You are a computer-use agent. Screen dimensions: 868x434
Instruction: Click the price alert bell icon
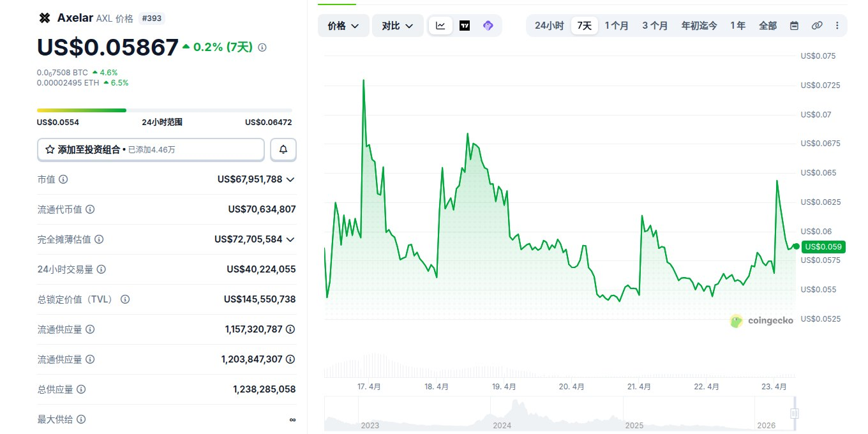coord(283,149)
